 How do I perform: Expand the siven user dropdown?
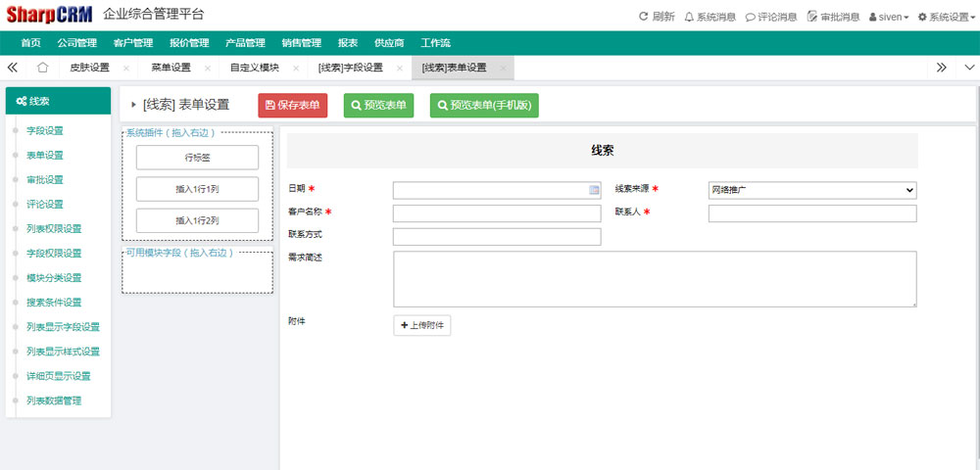tap(889, 17)
